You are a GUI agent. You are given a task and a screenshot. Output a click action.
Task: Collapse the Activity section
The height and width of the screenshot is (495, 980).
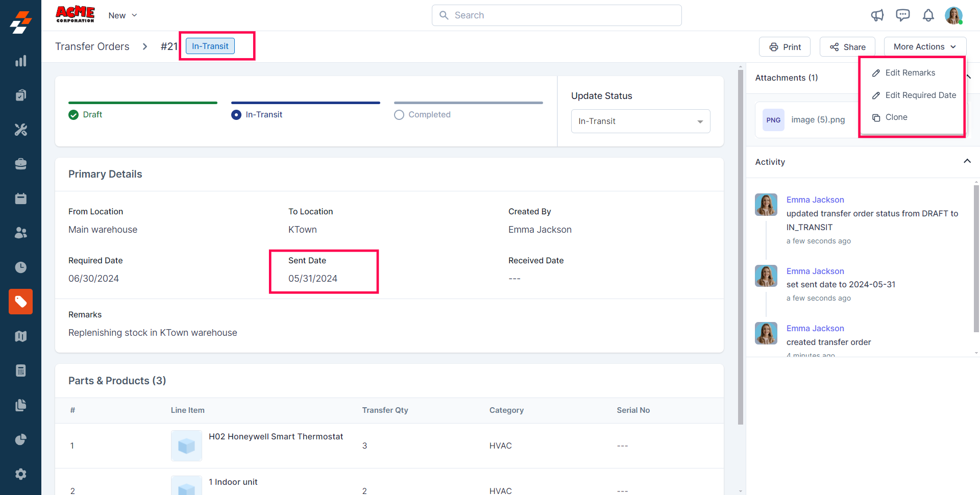point(967,161)
